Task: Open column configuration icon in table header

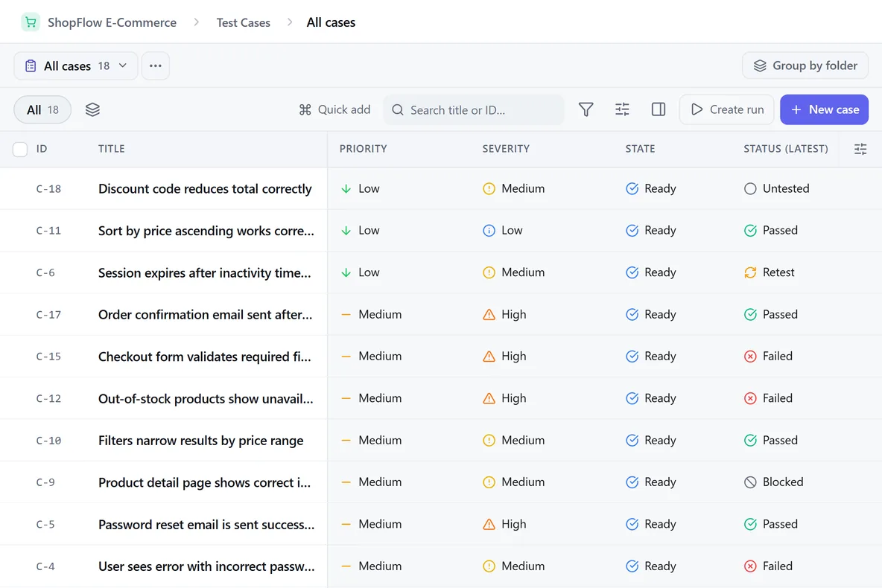Action: (x=860, y=149)
